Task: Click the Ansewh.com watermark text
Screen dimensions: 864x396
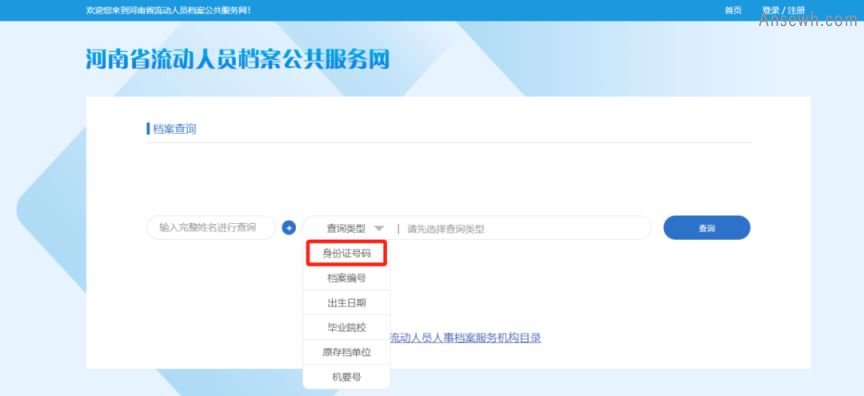Action: click(x=808, y=21)
